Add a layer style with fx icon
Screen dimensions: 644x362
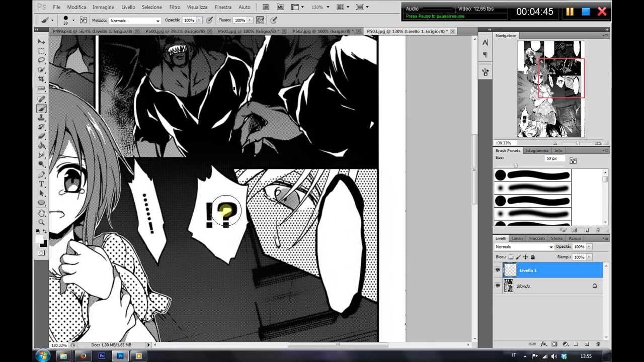tap(543, 344)
